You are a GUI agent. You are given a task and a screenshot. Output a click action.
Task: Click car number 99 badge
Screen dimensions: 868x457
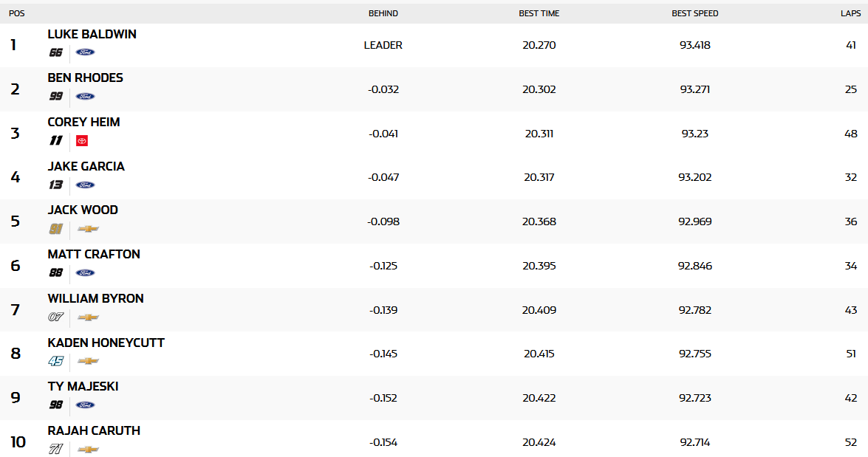(x=56, y=97)
